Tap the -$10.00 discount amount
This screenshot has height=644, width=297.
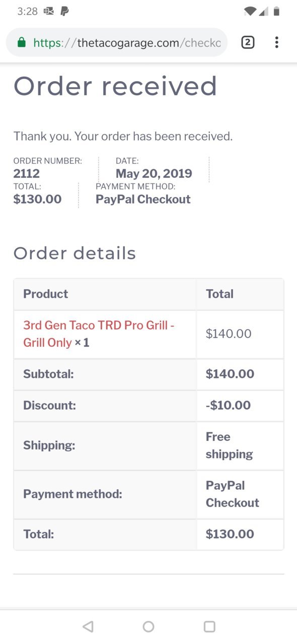228,405
